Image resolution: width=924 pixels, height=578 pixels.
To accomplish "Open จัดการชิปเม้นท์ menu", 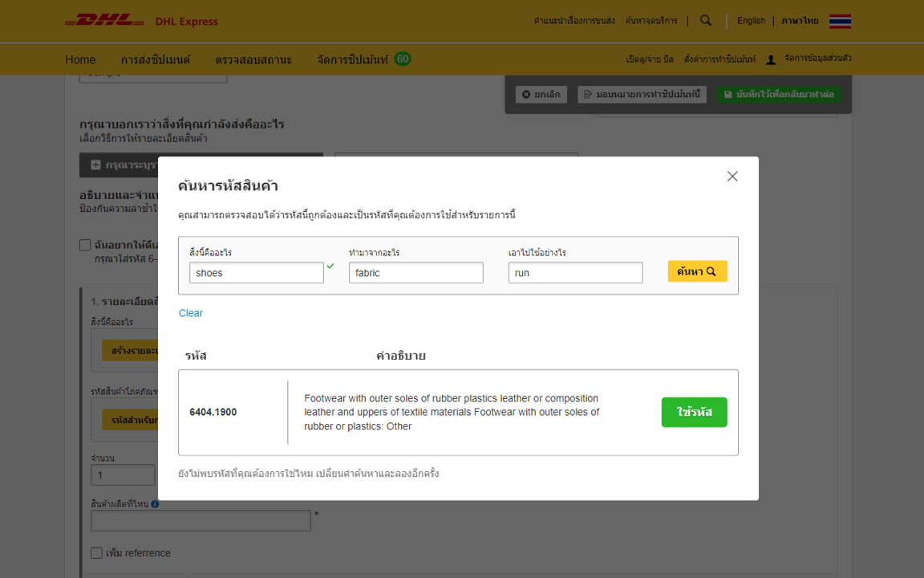I will [x=352, y=59].
